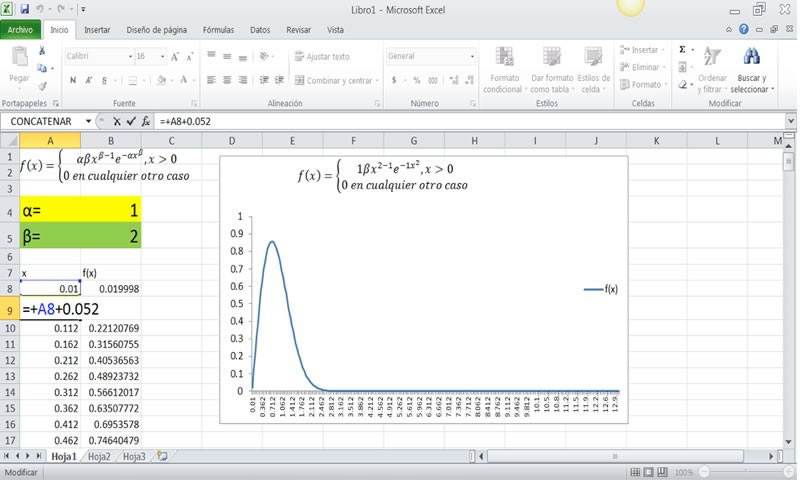Image resolution: width=800 pixels, height=480 pixels.
Task: Expand the formula bar with chevron
Action: [x=790, y=121]
